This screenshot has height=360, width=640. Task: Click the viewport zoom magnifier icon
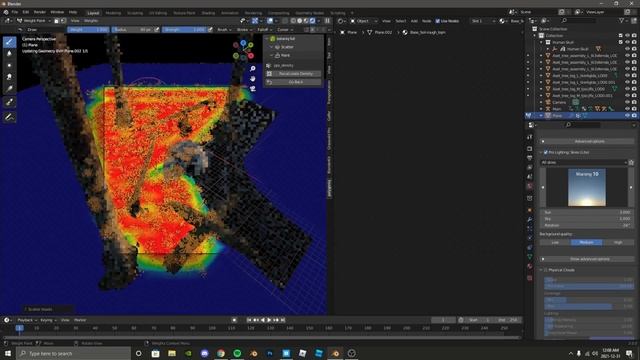tap(253, 69)
